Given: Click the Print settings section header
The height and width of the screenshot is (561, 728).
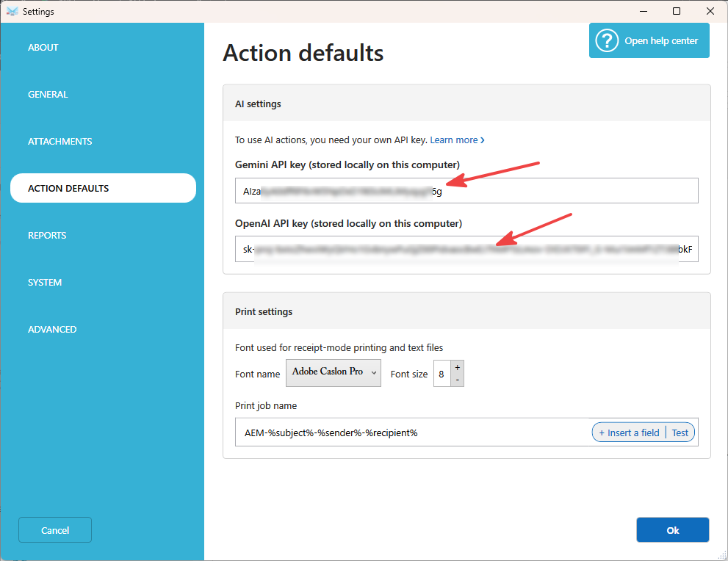Looking at the screenshot, I should [x=466, y=311].
